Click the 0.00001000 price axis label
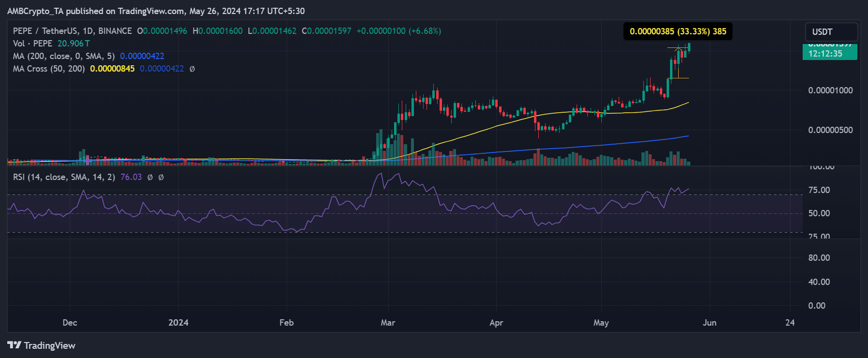Image resolution: width=868 pixels, height=358 pixels. 830,90
